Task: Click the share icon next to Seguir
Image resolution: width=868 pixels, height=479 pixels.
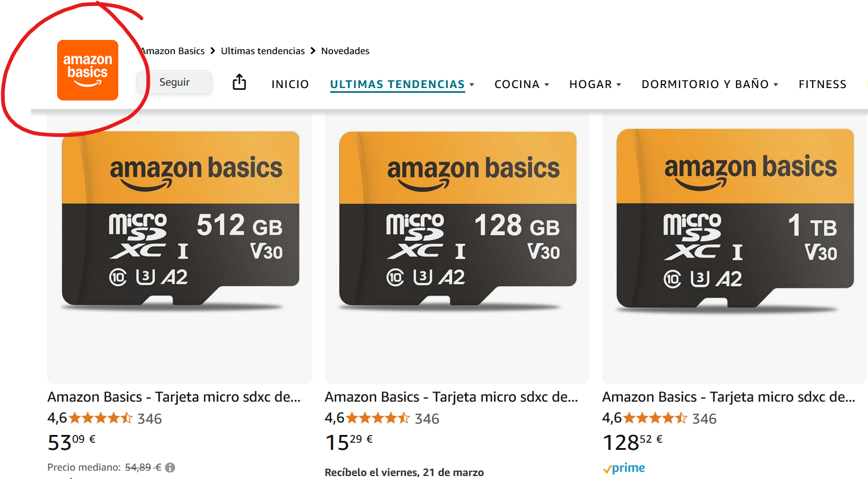Action: coord(239,82)
